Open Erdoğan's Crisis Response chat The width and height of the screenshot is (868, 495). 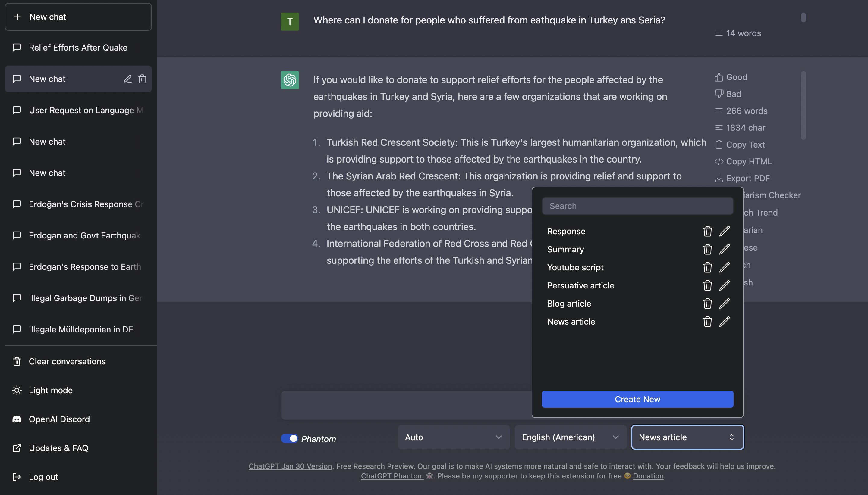coord(78,204)
